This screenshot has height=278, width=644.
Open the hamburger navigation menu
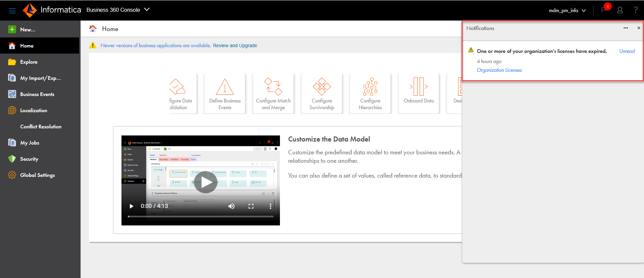pos(12,11)
